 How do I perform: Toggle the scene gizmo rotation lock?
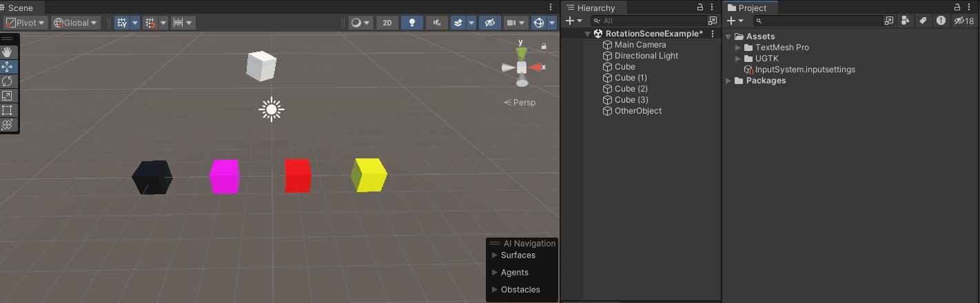(x=544, y=46)
